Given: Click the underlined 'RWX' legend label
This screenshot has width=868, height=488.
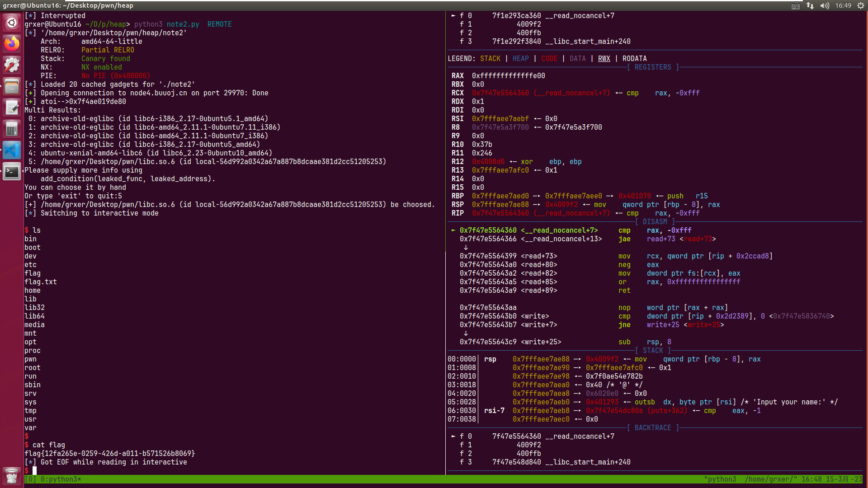Looking at the screenshot, I should (604, 58).
